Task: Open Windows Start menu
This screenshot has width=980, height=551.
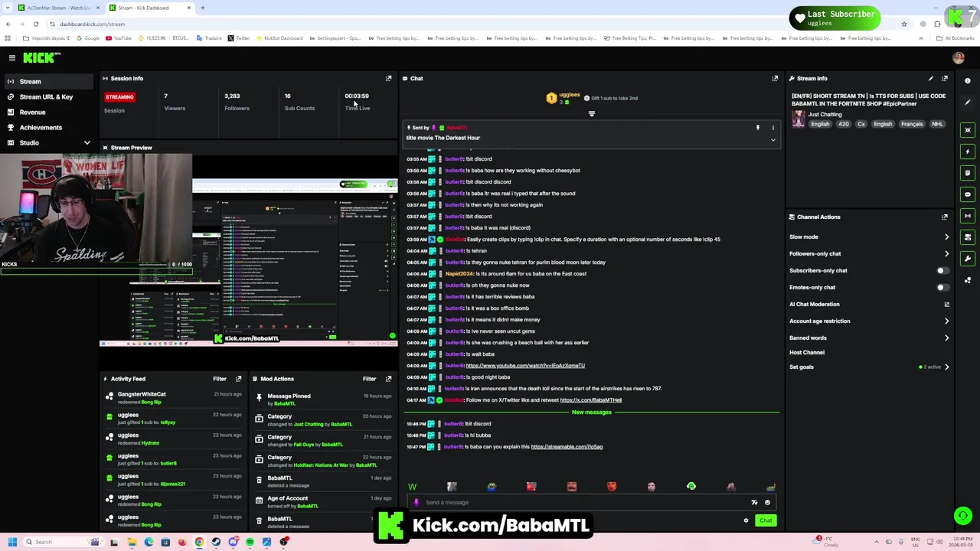Action: pyautogui.click(x=11, y=542)
